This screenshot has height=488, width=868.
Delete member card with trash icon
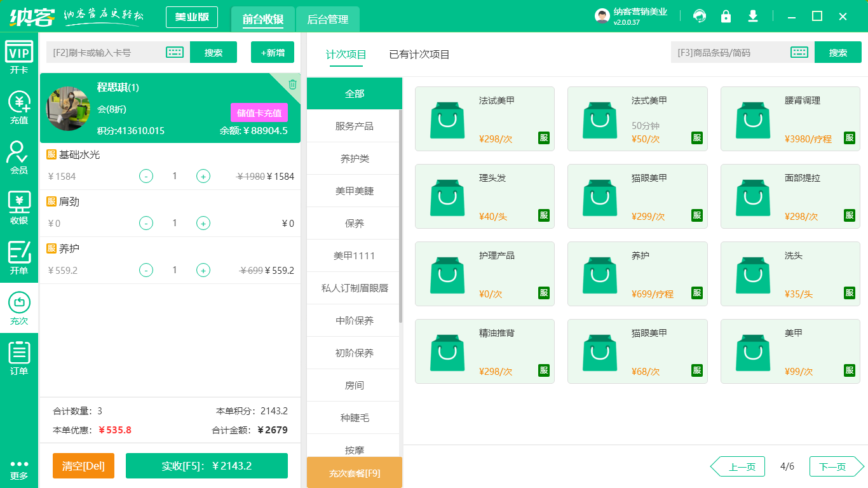coord(292,84)
